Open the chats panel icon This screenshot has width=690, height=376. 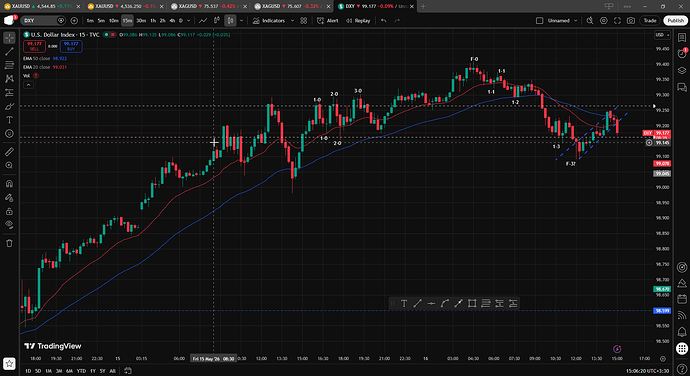coord(682,87)
